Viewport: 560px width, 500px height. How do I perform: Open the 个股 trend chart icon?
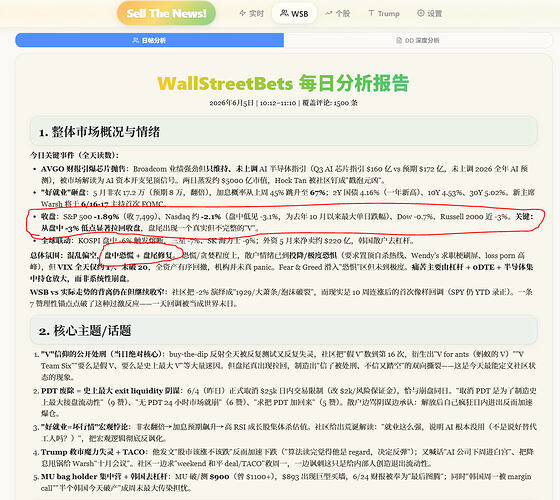click(338, 14)
